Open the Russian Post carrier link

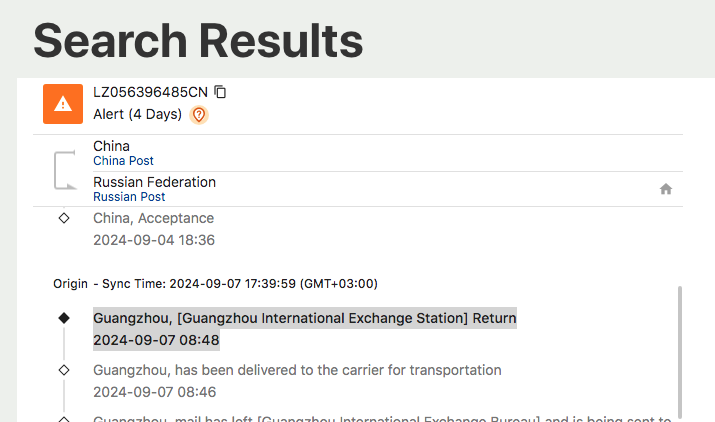click(129, 197)
